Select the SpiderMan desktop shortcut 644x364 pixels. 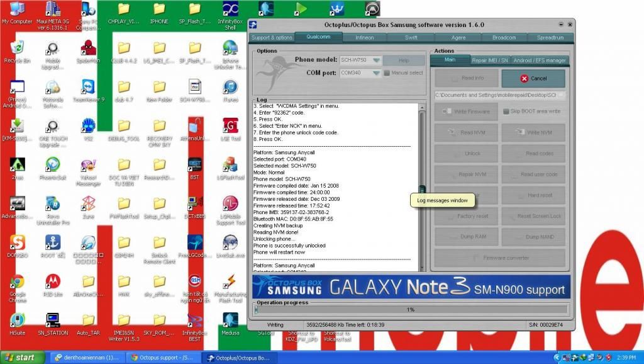click(x=88, y=52)
